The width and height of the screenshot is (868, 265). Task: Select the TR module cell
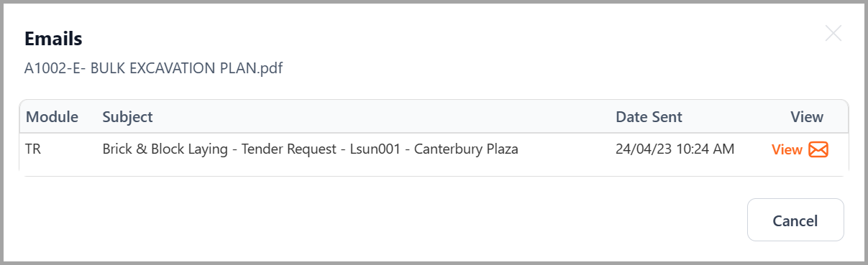(x=34, y=149)
